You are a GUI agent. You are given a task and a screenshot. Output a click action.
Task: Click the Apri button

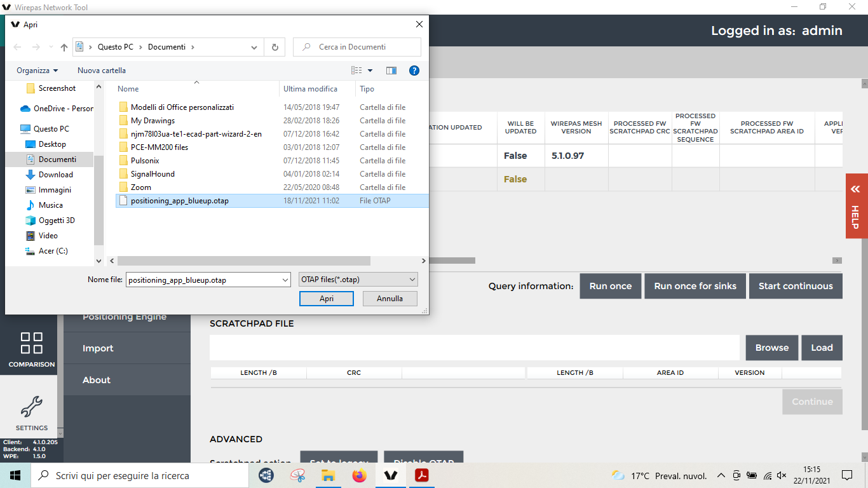pyautogui.click(x=327, y=299)
